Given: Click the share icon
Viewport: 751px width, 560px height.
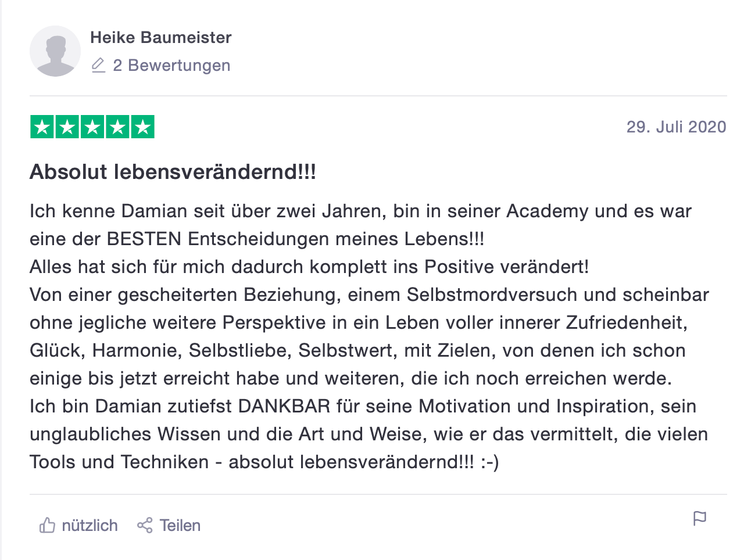Looking at the screenshot, I should (145, 525).
